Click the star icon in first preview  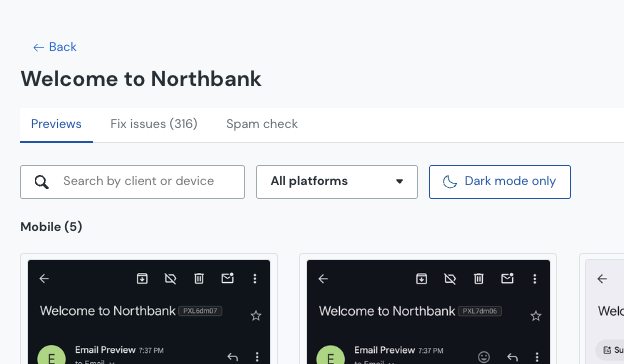pyautogui.click(x=256, y=316)
